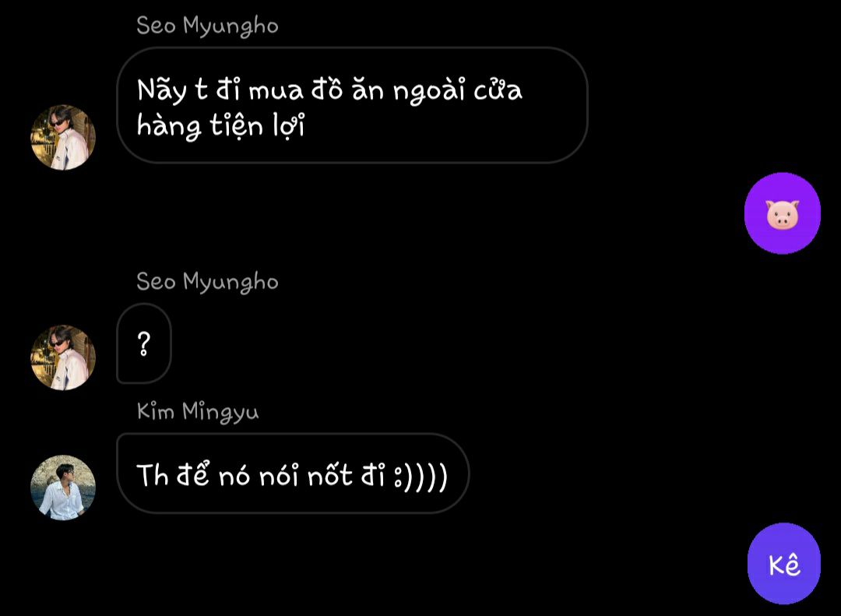Tap the words "mua đồ ăn" in the first message
Viewport: 841px width, 616px height.
pos(316,89)
